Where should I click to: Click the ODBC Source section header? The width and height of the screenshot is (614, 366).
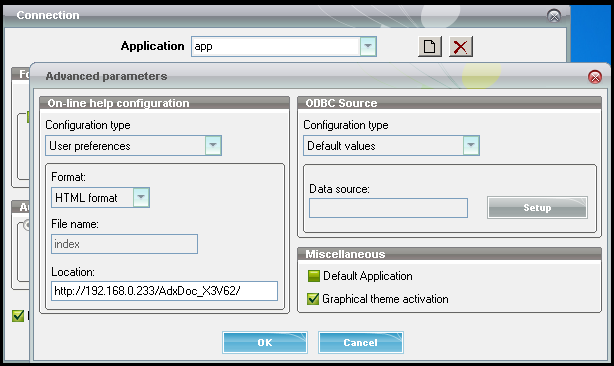(450, 103)
